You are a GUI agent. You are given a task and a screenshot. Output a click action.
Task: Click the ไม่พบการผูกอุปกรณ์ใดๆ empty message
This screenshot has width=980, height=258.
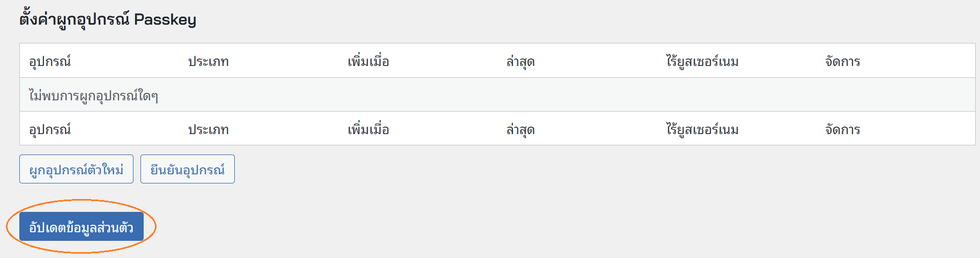point(93,95)
